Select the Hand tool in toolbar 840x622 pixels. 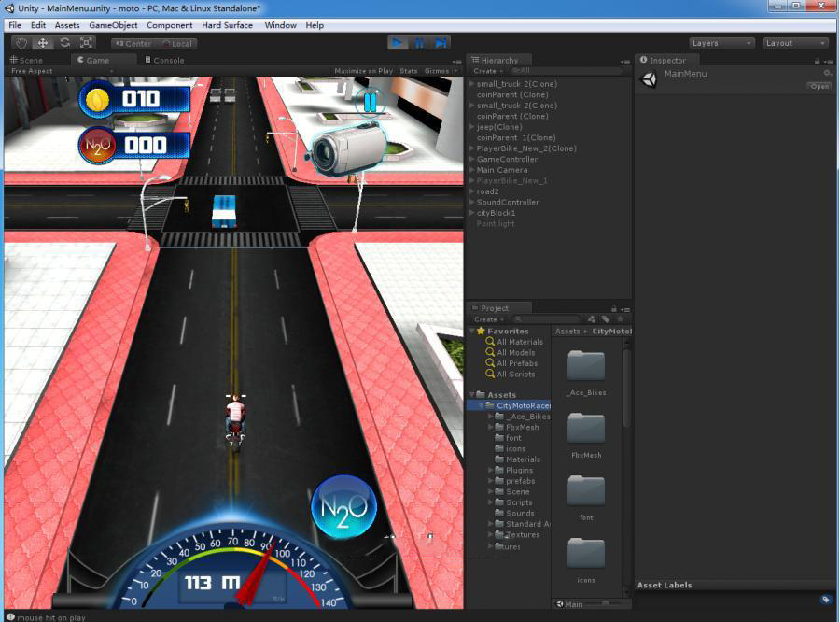pos(21,43)
